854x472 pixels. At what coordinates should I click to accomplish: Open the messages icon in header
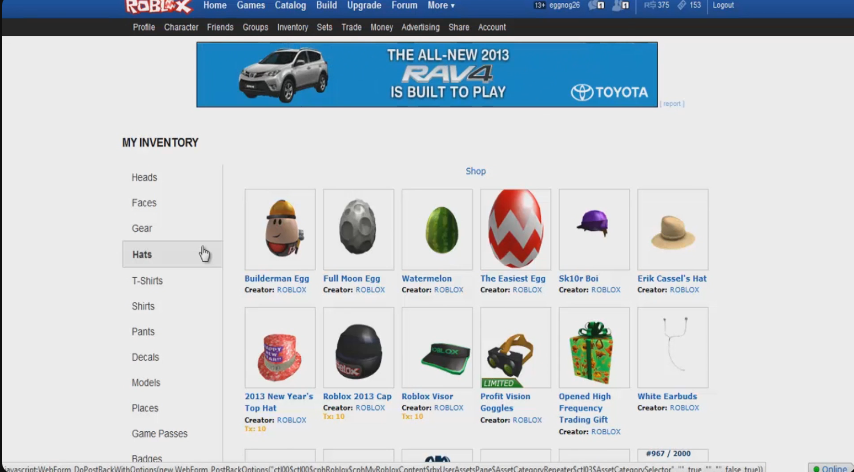(x=596, y=6)
